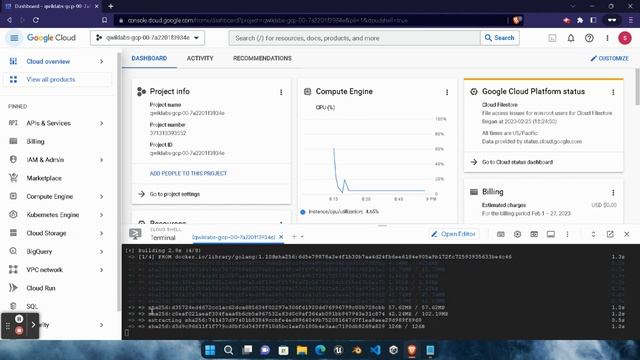The width and height of the screenshot is (640, 360).
Task: Expand BigQuery submenu arrow
Action: tap(101, 252)
